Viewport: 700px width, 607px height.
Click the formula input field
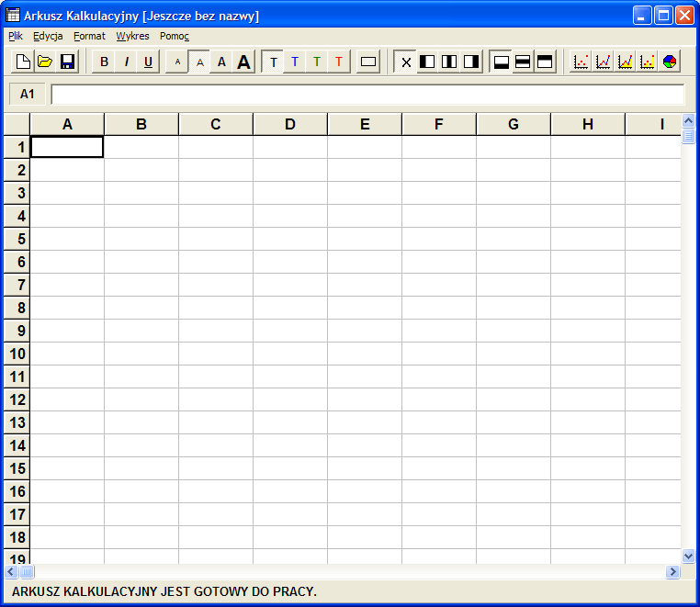click(367, 94)
